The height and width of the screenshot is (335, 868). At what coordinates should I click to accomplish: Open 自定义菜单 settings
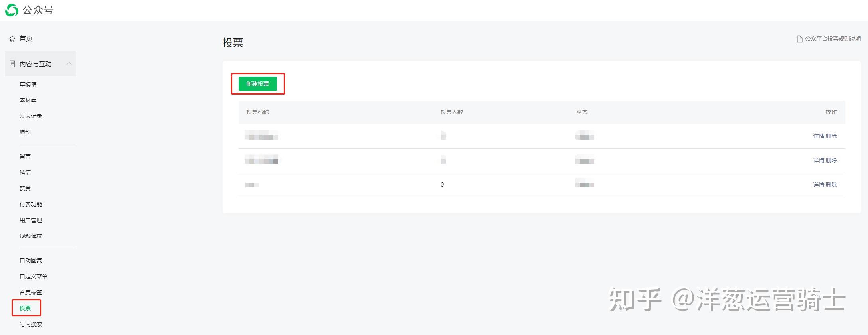point(34,276)
